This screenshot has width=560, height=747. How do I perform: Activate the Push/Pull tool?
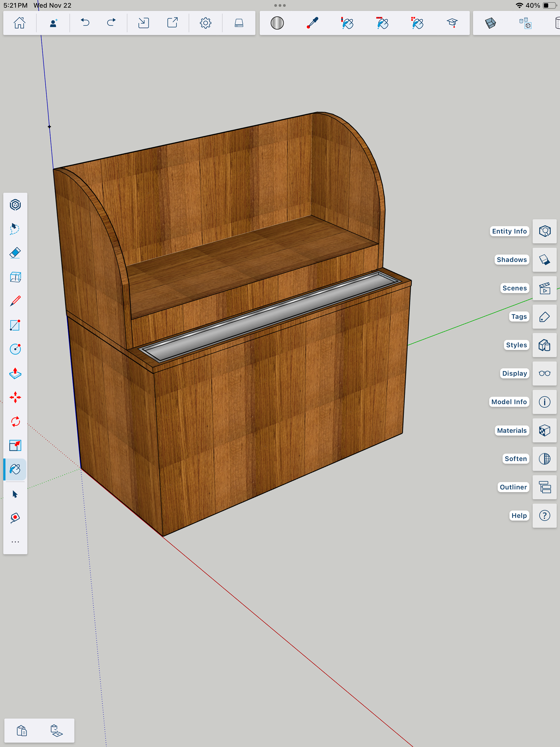[x=15, y=373]
